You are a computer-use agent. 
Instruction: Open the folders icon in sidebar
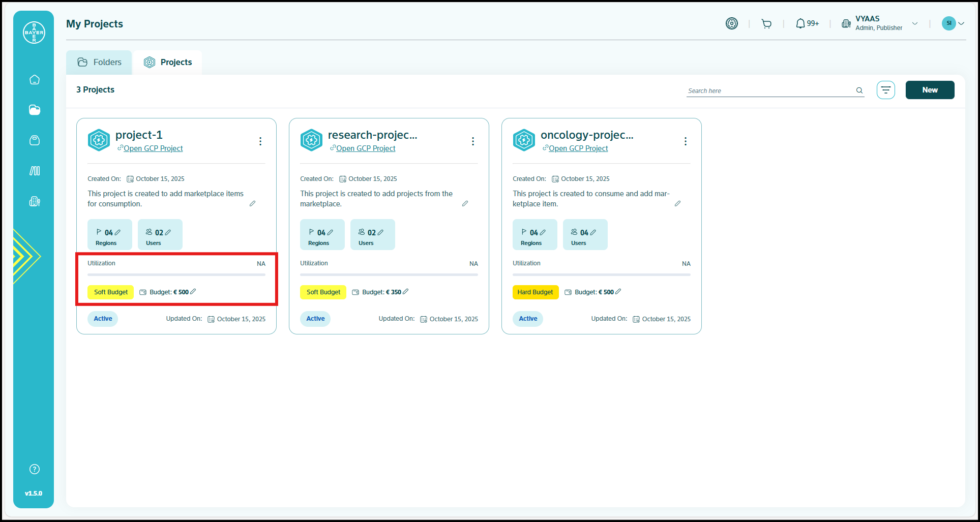pyautogui.click(x=35, y=110)
